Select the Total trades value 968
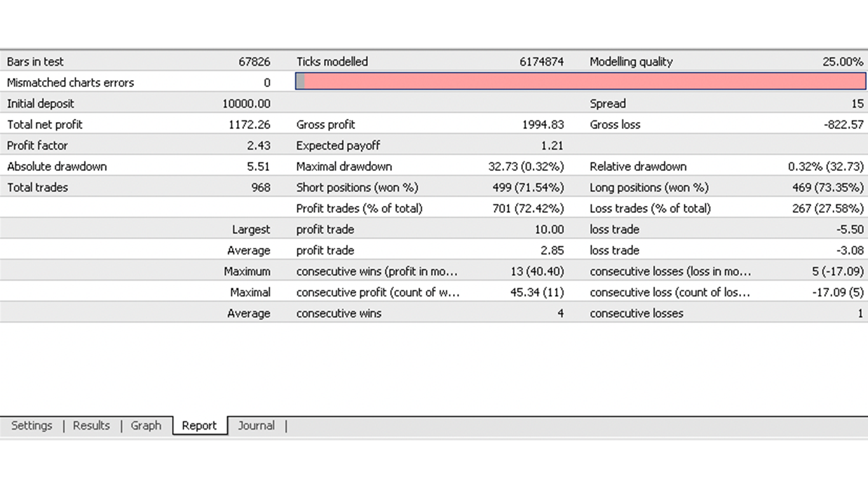 click(261, 187)
